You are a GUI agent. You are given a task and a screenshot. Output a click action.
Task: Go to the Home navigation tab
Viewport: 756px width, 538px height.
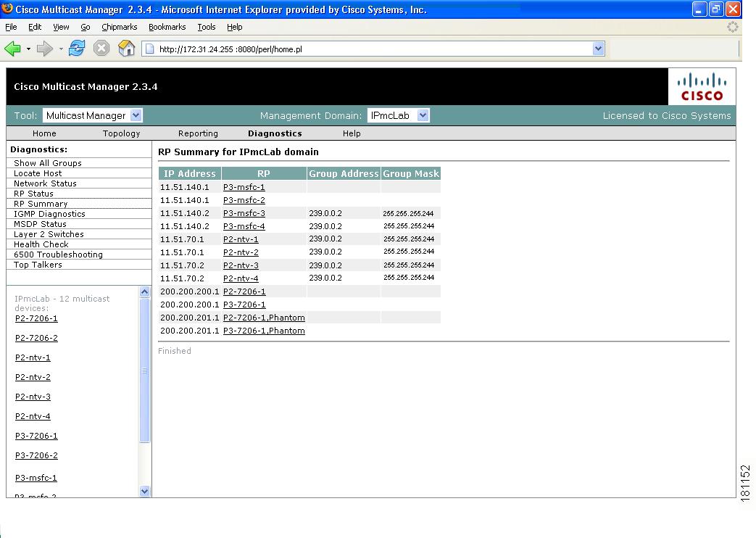(x=44, y=133)
